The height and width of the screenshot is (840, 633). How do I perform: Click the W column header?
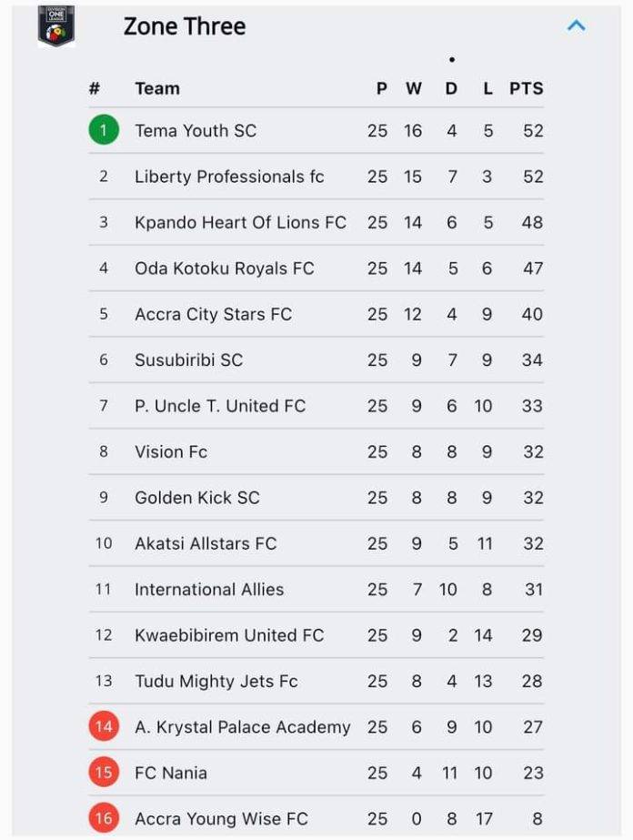(x=414, y=88)
